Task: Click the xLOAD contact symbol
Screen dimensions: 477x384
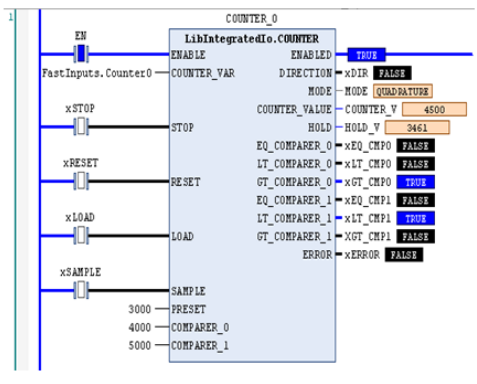Action: pos(81,236)
